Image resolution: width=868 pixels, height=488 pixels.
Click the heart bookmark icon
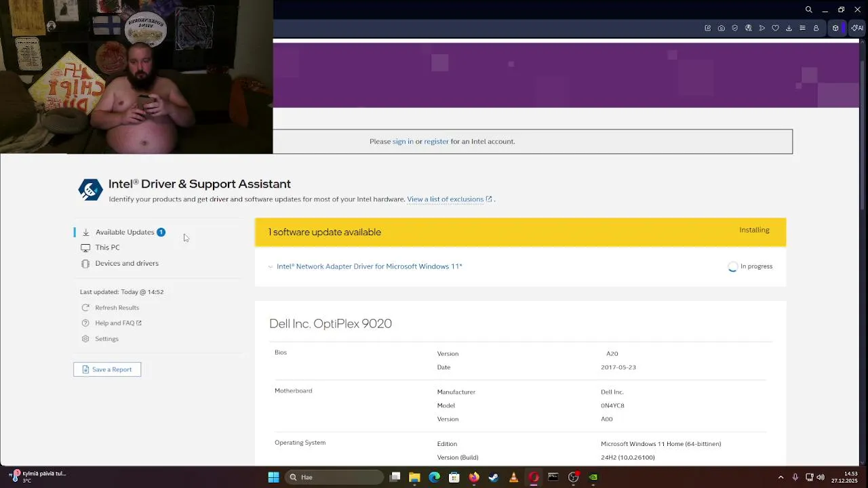[x=776, y=28]
